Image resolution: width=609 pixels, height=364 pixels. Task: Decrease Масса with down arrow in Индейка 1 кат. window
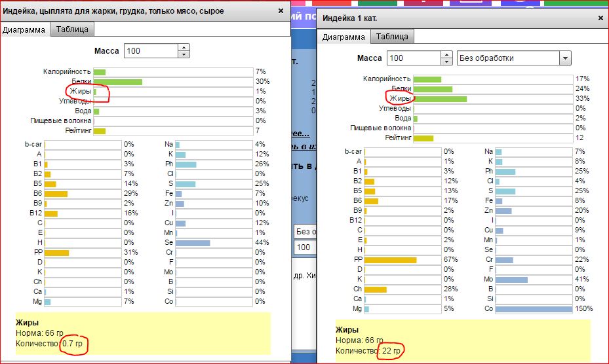pyautogui.click(x=446, y=62)
